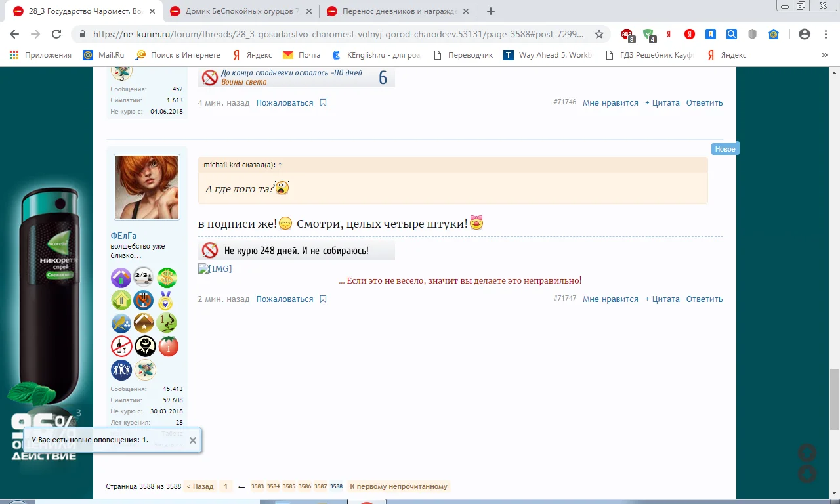The height and width of the screenshot is (504, 840).
Task: Open the gray shield extension
Action: tap(753, 35)
